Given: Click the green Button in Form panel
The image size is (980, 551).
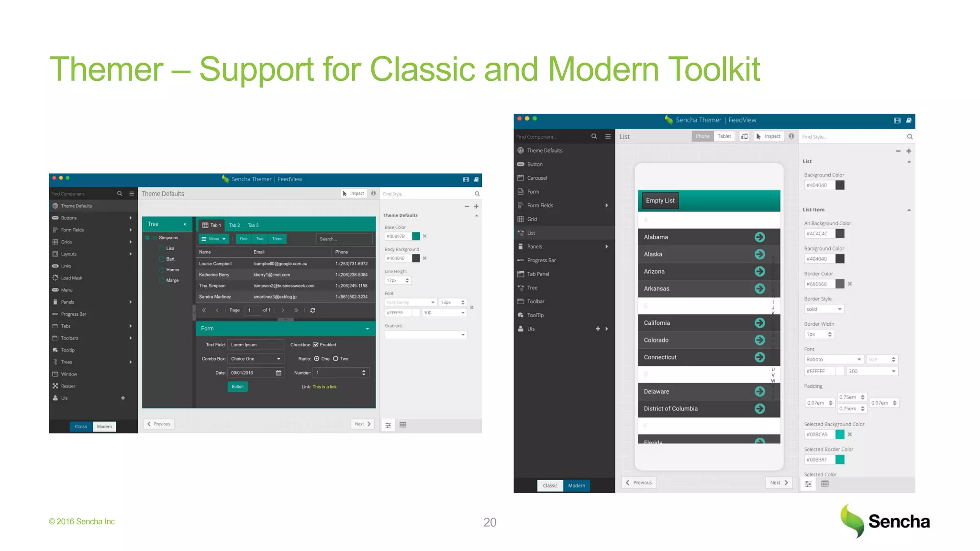Looking at the screenshot, I should pyautogui.click(x=238, y=386).
